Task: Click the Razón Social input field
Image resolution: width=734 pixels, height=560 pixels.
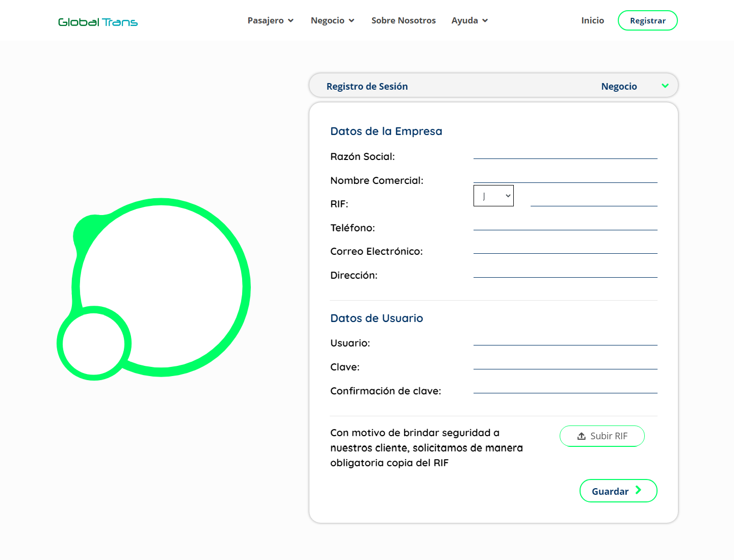Action: click(x=565, y=153)
